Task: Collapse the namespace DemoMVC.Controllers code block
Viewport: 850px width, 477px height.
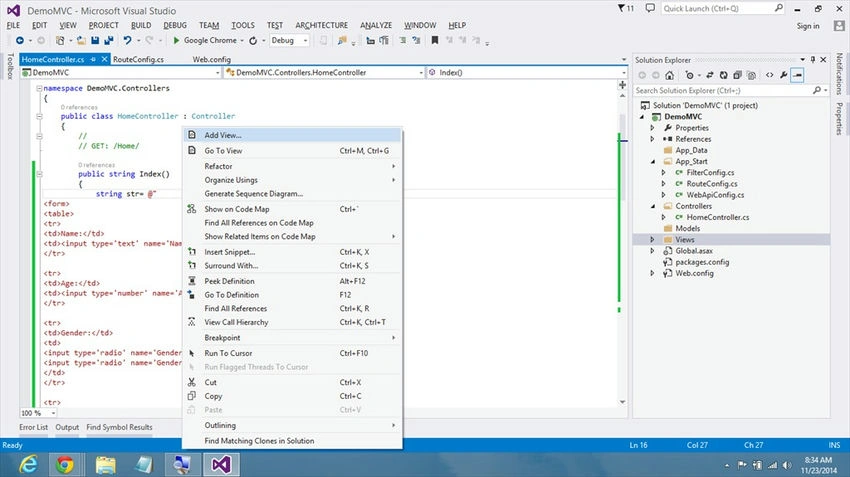Action: point(39,88)
